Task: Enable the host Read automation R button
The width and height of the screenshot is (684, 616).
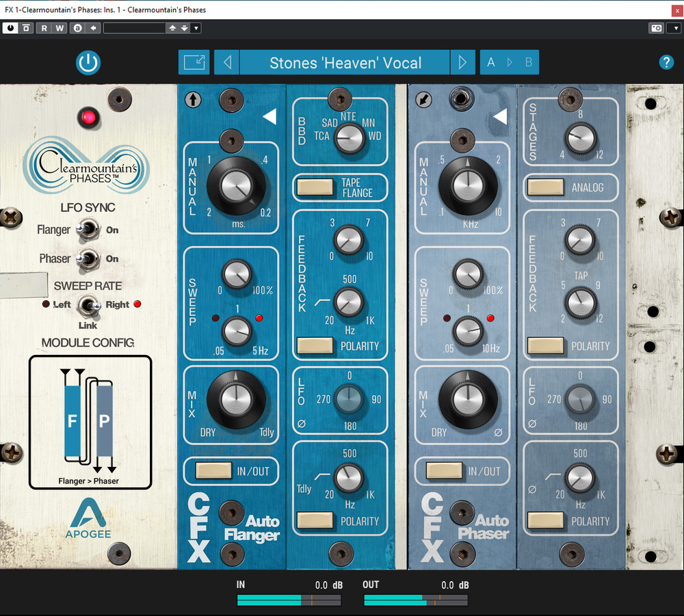Action: click(x=44, y=28)
